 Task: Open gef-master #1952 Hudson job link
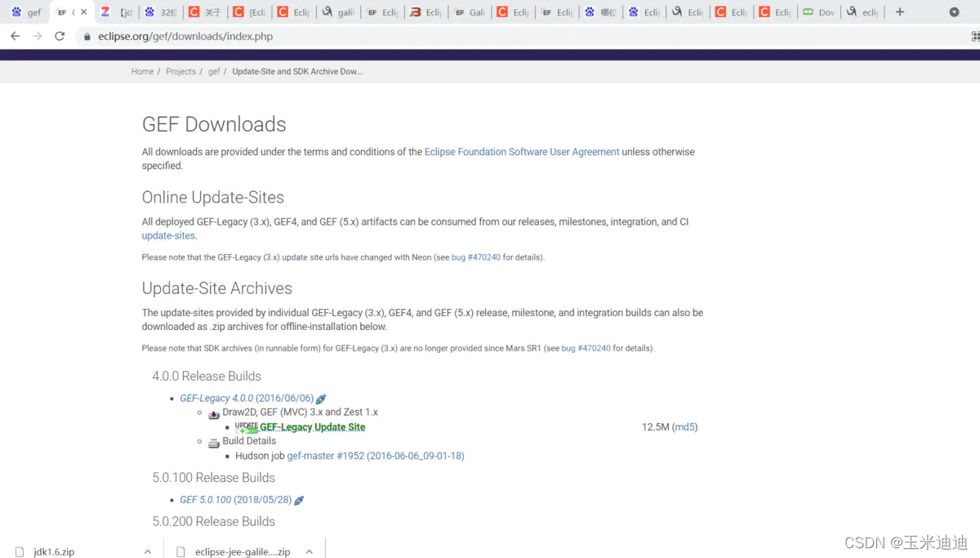pos(376,456)
